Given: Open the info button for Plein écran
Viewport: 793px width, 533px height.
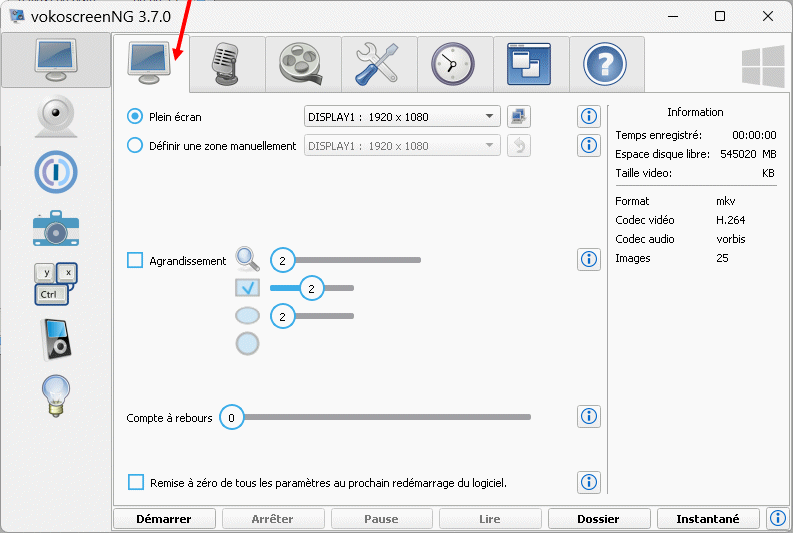Looking at the screenshot, I should pyautogui.click(x=589, y=116).
